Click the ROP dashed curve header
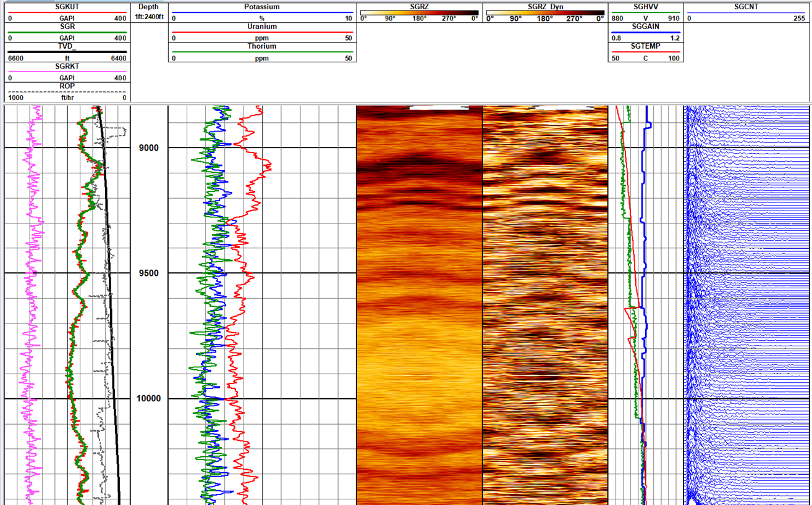This screenshot has height=505, width=812. tap(66, 86)
